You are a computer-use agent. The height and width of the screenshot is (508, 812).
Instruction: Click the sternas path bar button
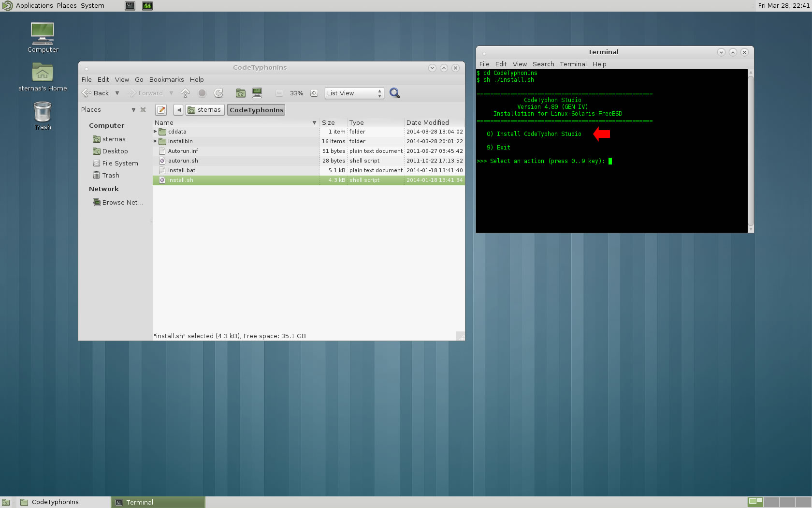(205, 110)
